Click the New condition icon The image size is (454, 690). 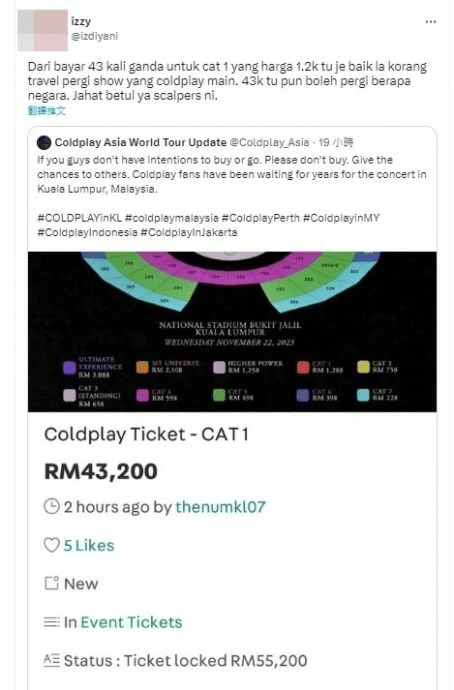(x=51, y=584)
